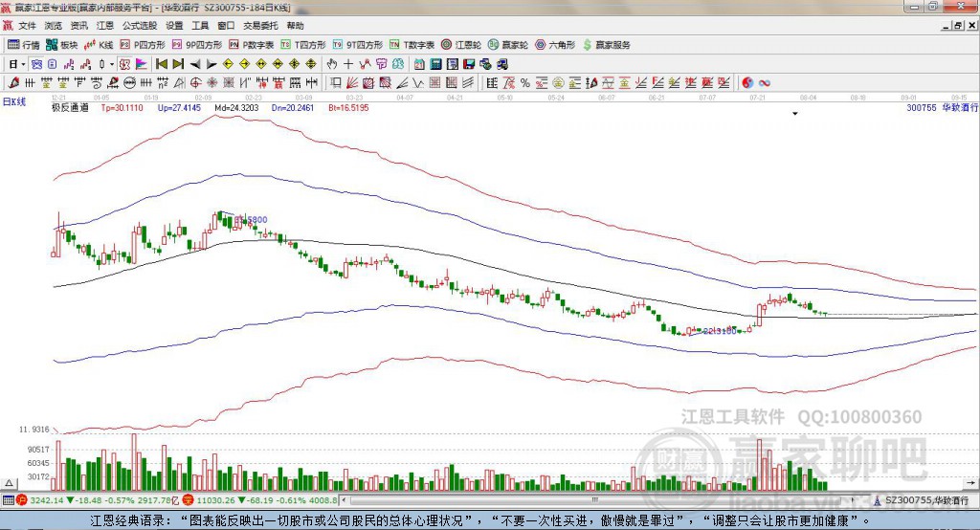Click the yellow diamond left-arrow icon
The height and width of the screenshot is (530, 980).
(x=228, y=64)
